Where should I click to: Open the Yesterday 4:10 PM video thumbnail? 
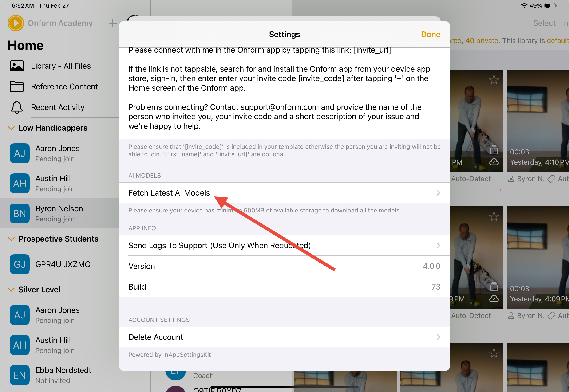pos(537,121)
